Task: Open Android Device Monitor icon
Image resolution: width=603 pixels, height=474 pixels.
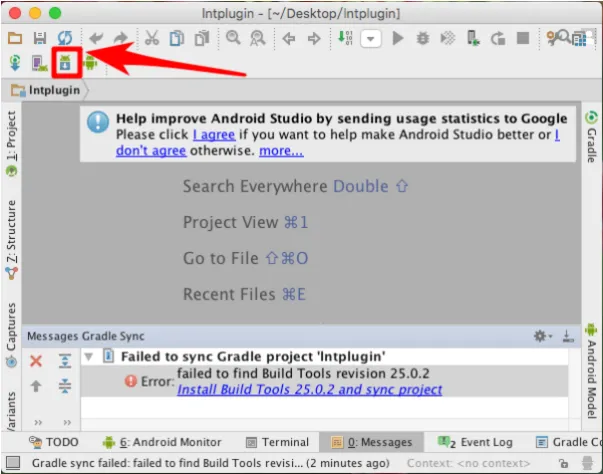Action: (90, 63)
